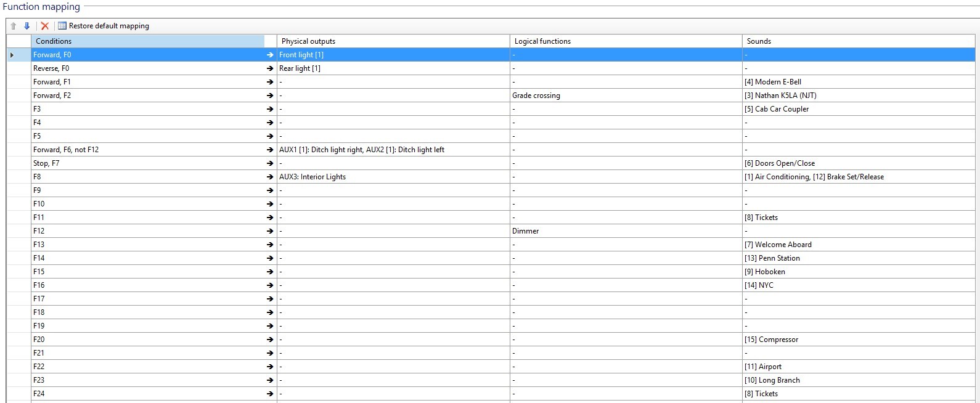Click the [15] Compressor sound cell

point(858,340)
